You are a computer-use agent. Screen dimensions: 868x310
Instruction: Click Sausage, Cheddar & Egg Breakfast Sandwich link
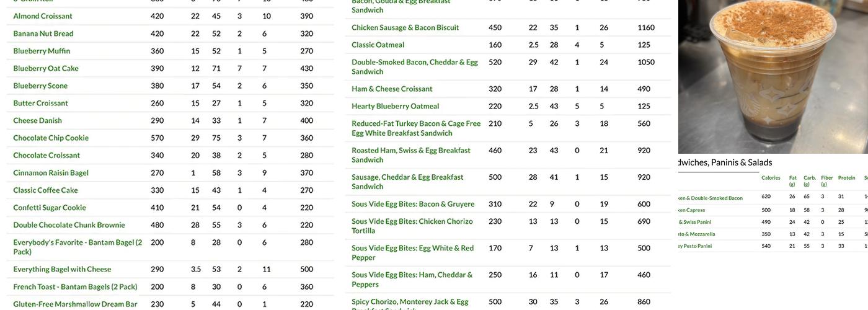pyautogui.click(x=407, y=181)
